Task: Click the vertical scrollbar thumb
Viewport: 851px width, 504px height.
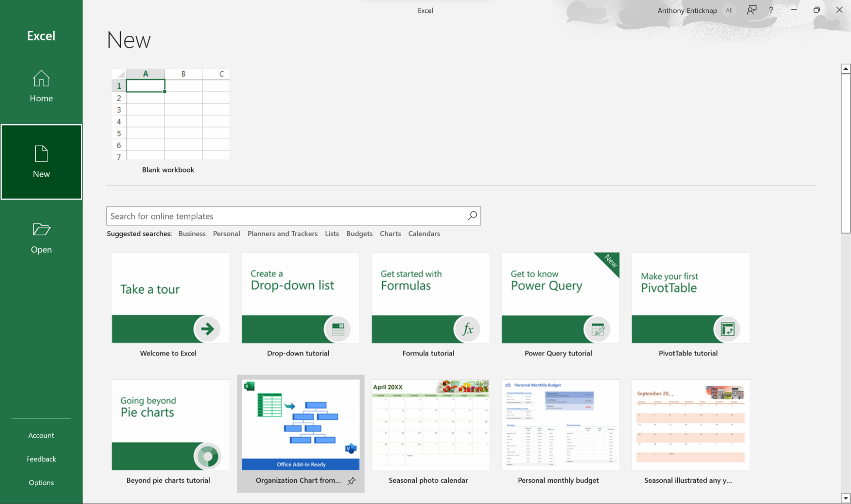Action: (x=845, y=153)
